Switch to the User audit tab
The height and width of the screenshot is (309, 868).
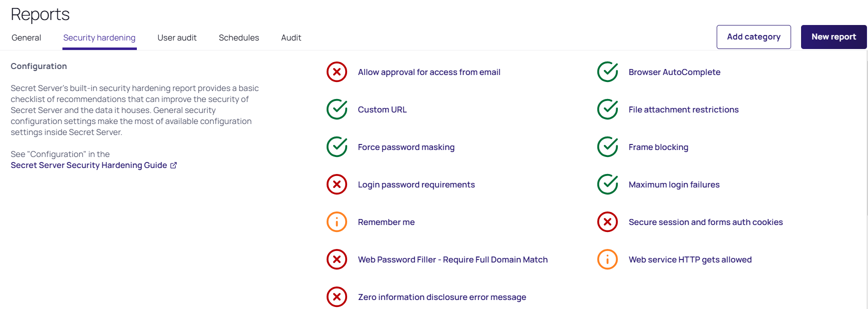tap(177, 37)
